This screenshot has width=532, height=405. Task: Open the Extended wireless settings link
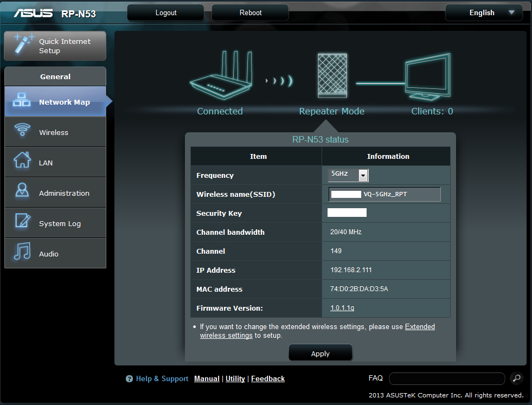[420, 327]
